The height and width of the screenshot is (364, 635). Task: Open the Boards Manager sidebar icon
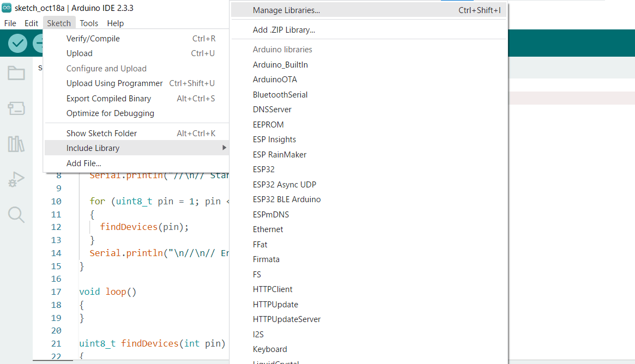point(16,108)
